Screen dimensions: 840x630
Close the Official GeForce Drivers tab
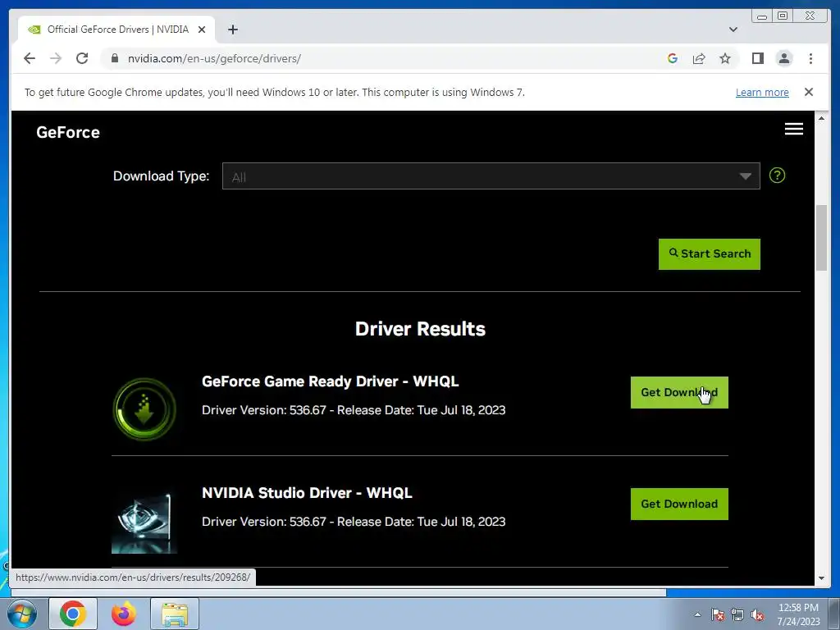point(202,30)
